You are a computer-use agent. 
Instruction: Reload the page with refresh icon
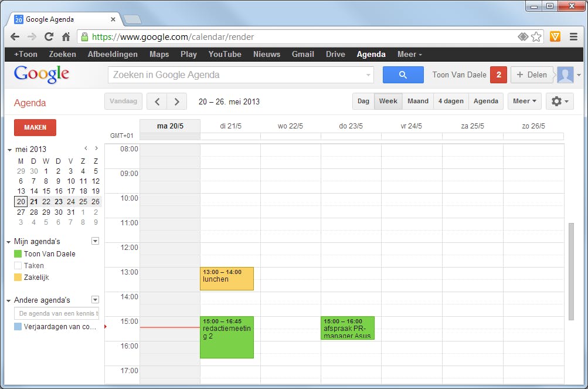point(49,37)
